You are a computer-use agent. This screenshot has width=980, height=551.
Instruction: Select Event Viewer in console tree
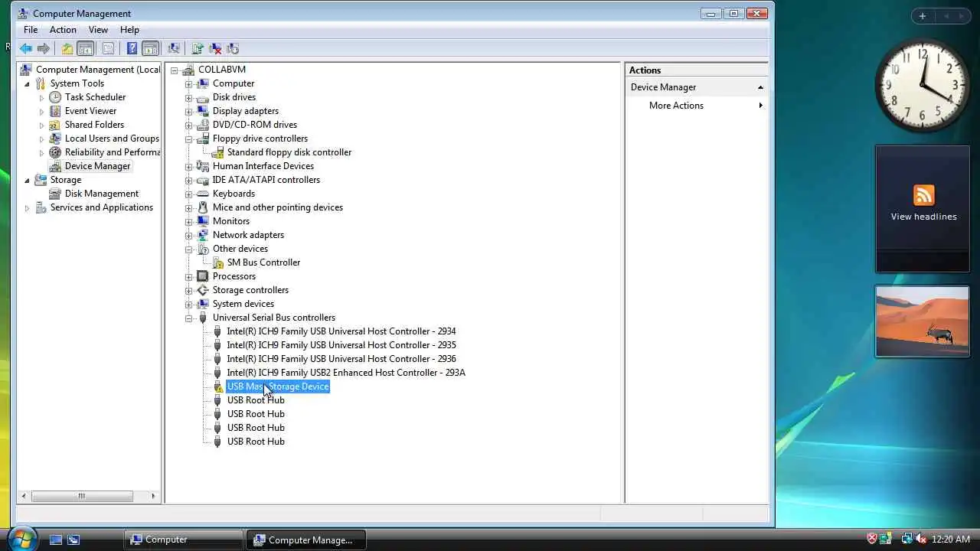(90, 111)
